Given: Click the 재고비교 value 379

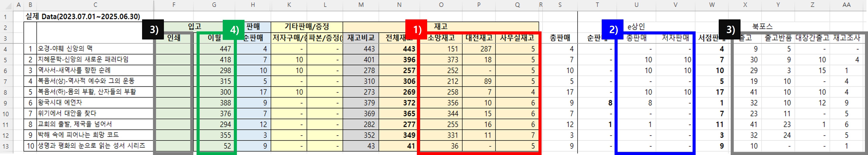Looking at the screenshot, I should [361, 102].
